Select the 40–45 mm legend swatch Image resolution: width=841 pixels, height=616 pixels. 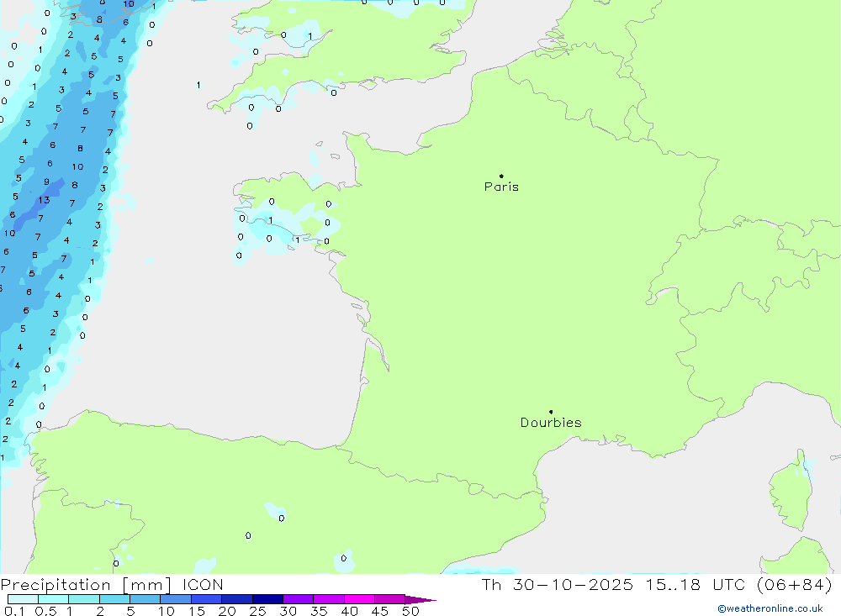pyautogui.click(x=359, y=599)
